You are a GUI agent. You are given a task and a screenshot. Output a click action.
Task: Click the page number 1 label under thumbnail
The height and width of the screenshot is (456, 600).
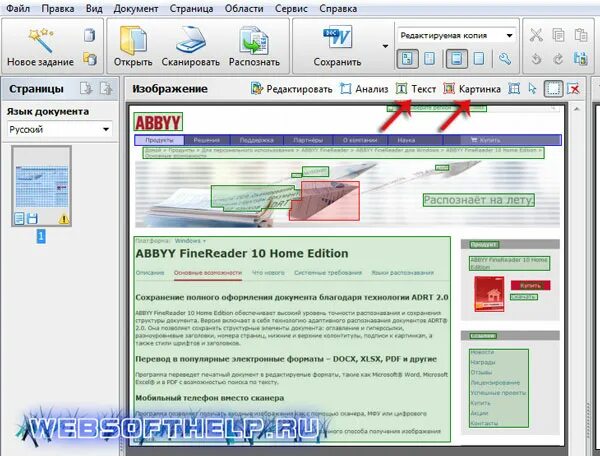pyautogui.click(x=41, y=236)
